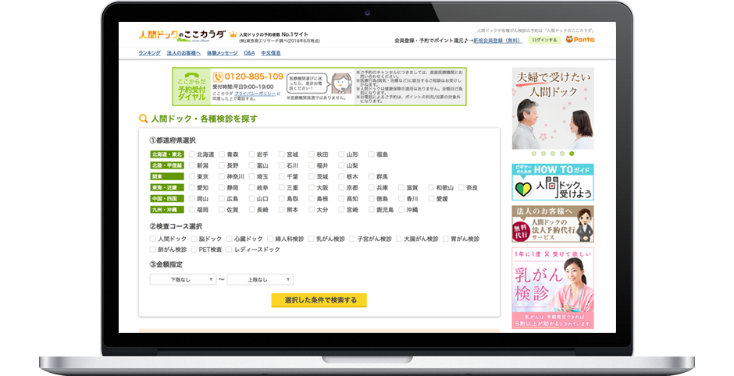The image size is (734, 376).
Task: Check the 北海道 prefecture checkbox
Action: pyautogui.click(x=192, y=154)
